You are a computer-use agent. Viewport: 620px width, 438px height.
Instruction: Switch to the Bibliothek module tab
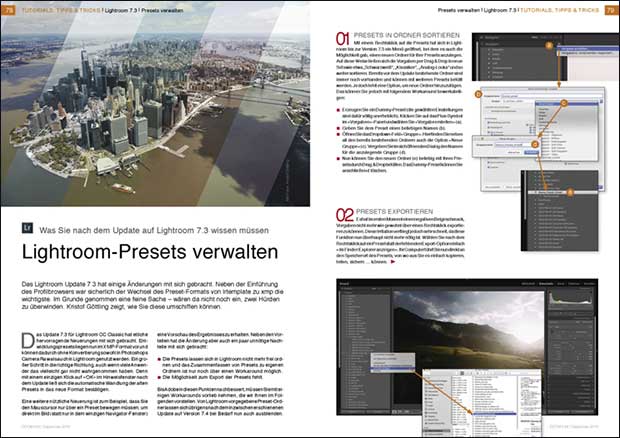[x=528, y=284]
